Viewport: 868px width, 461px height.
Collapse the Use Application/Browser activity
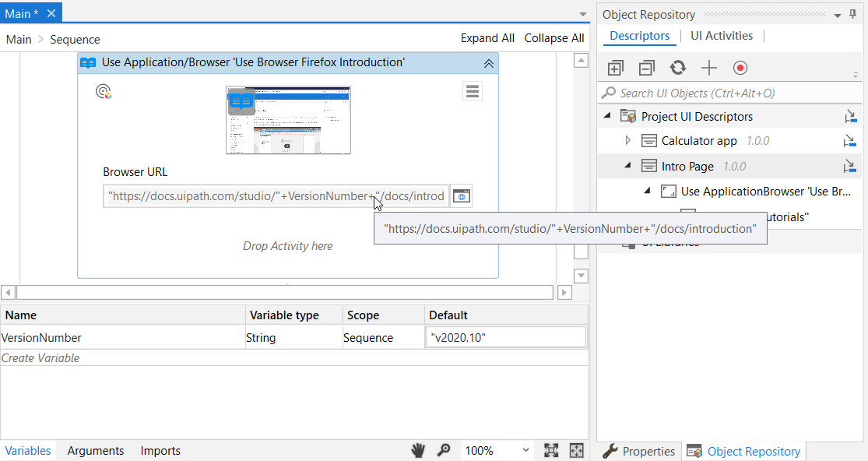pyautogui.click(x=489, y=64)
